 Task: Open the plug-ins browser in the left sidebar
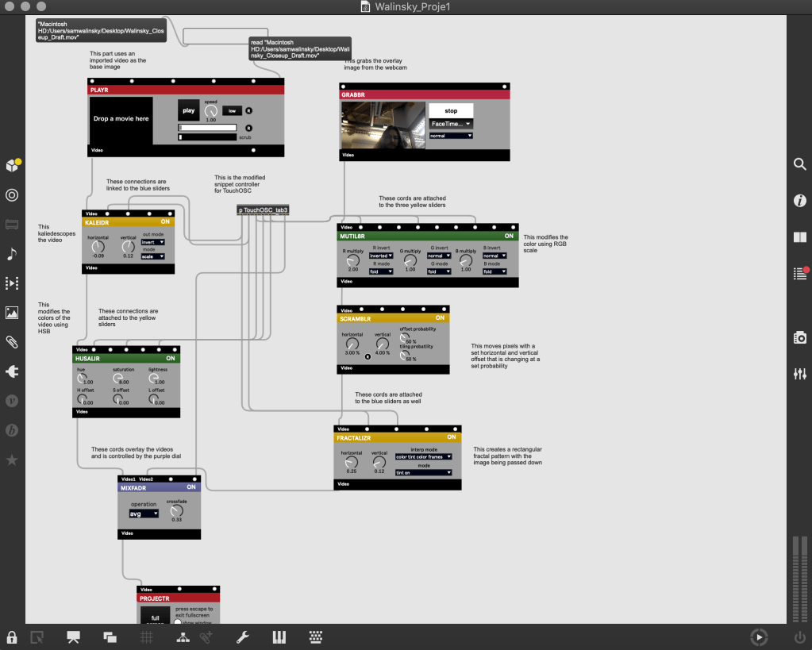12,371
